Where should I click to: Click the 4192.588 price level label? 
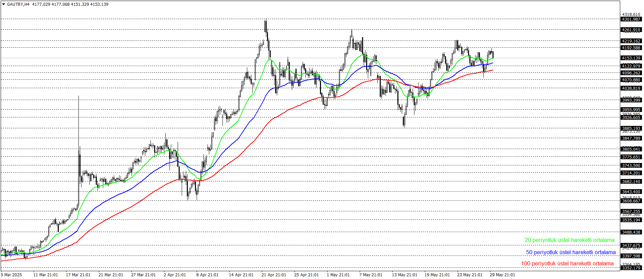coord(631,48)
